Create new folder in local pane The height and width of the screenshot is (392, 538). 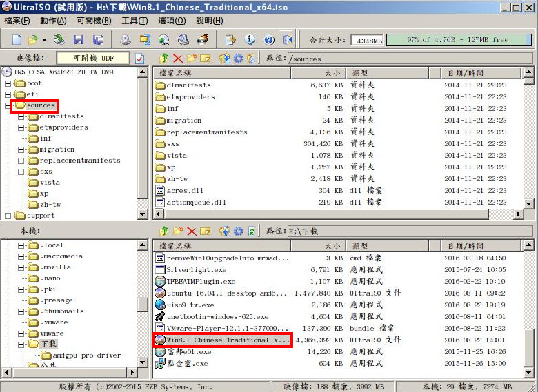[x=178, y=231]
